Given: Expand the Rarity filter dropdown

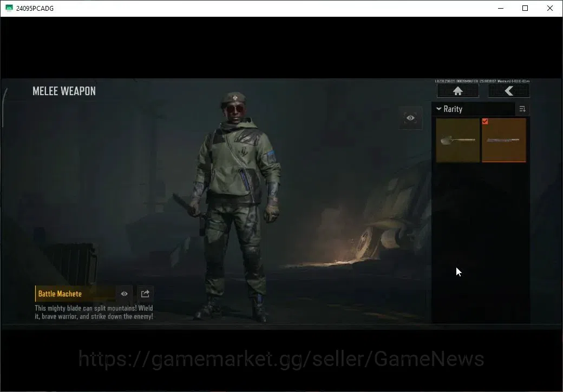Looking at the screenshot, I should (474, 109).
